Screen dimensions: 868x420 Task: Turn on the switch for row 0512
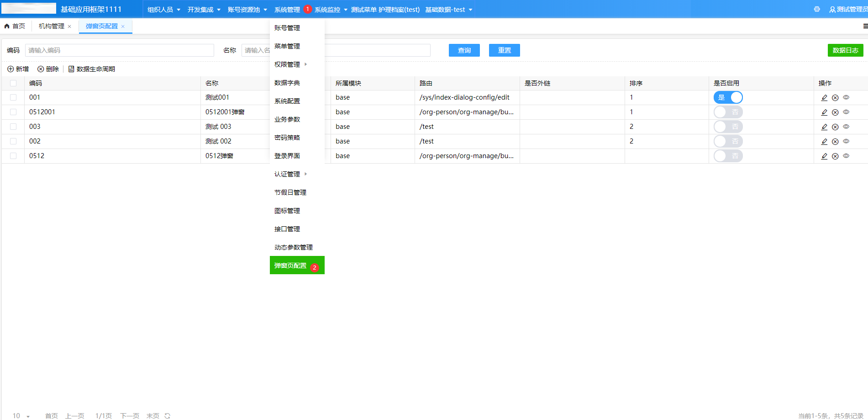728,156
